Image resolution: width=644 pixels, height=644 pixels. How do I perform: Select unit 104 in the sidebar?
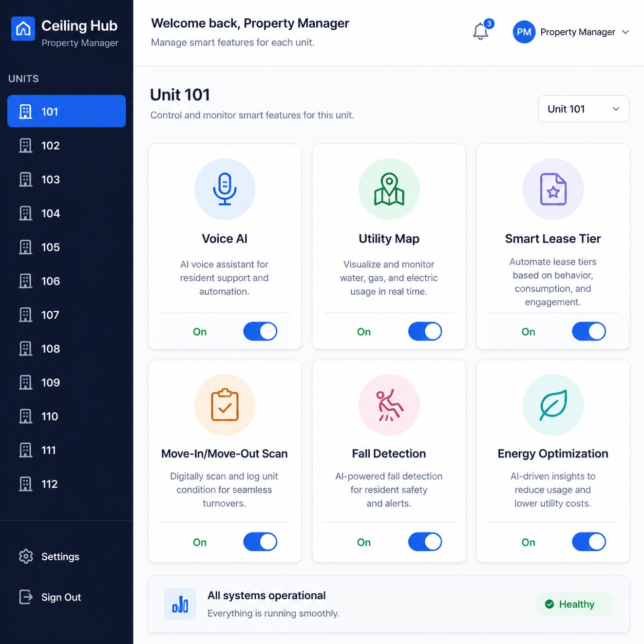pos(66,213)
